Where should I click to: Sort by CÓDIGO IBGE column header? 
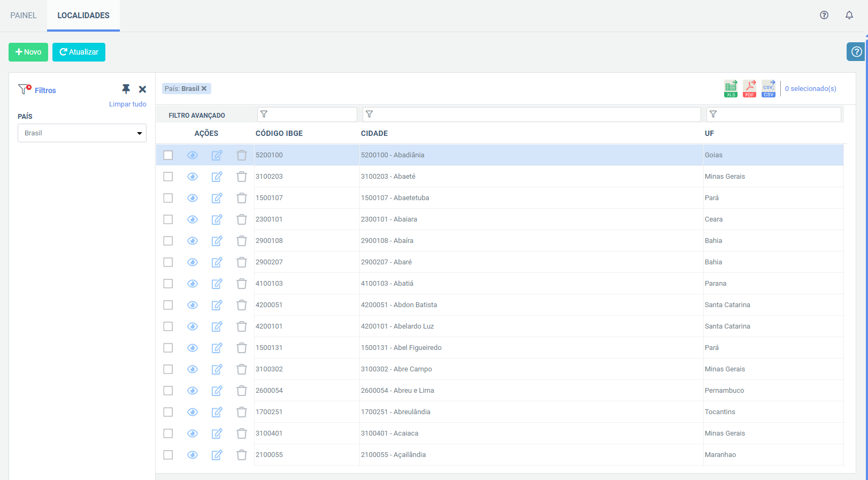click(279, 133)
